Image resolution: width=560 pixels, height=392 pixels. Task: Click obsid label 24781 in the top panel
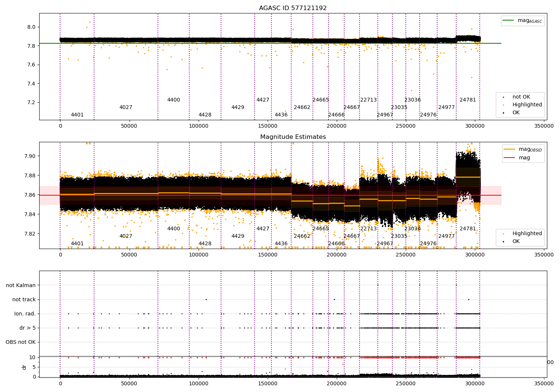(468, 100)
